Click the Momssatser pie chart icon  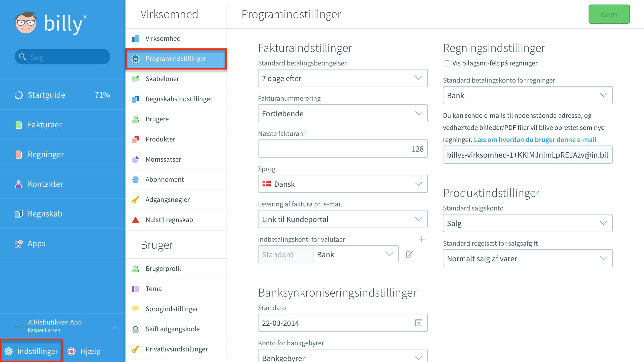coord(136,159)
